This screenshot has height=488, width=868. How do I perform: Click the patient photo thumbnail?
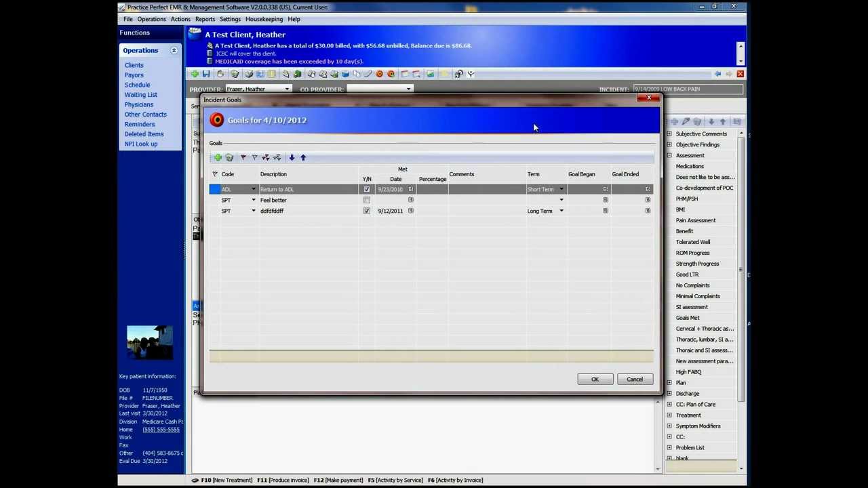(x=150, y=342)
